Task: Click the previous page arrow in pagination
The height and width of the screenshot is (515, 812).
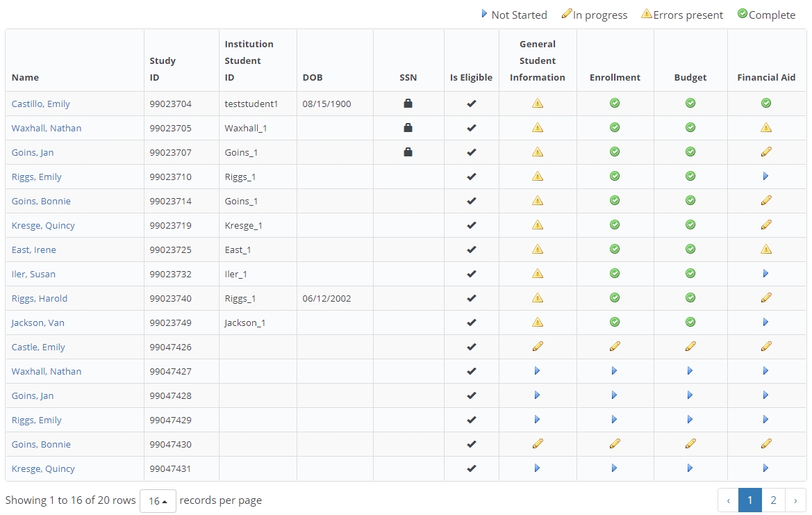Action: click(728, 500)
